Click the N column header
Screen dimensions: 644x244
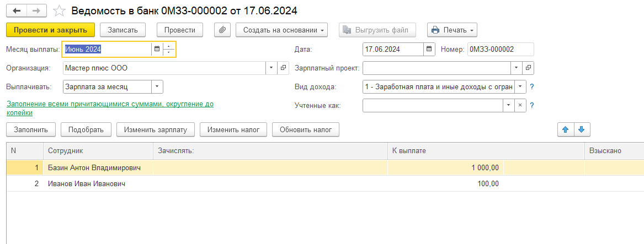tap(25, 151)
